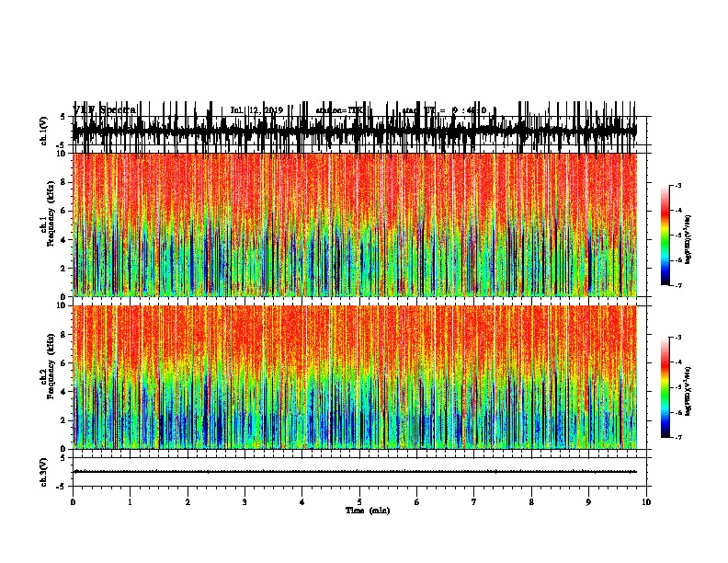The image size is (728, 563).
Task: Select the 'Jul 12, 2019' date text
Action: coord(256,110)
